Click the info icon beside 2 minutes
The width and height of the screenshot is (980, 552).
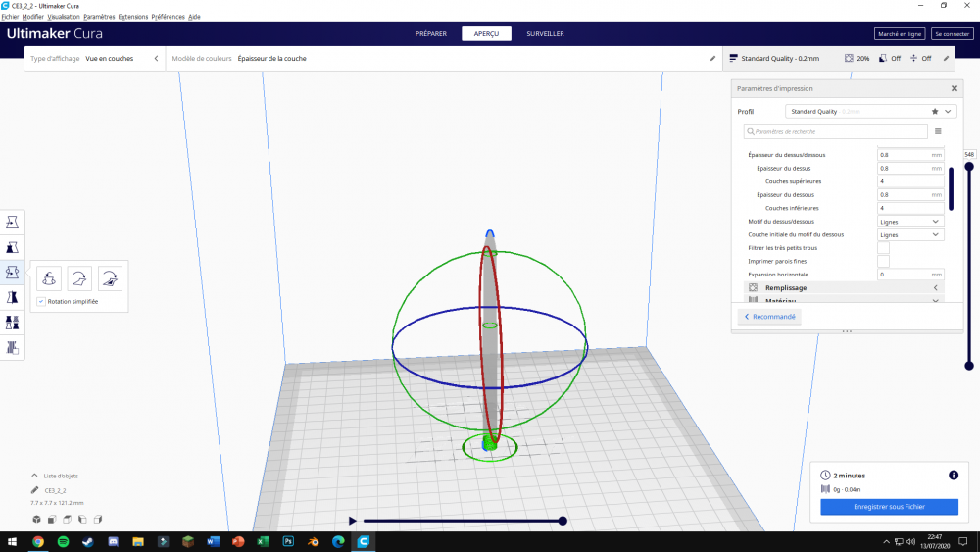[x=954, y=476]
